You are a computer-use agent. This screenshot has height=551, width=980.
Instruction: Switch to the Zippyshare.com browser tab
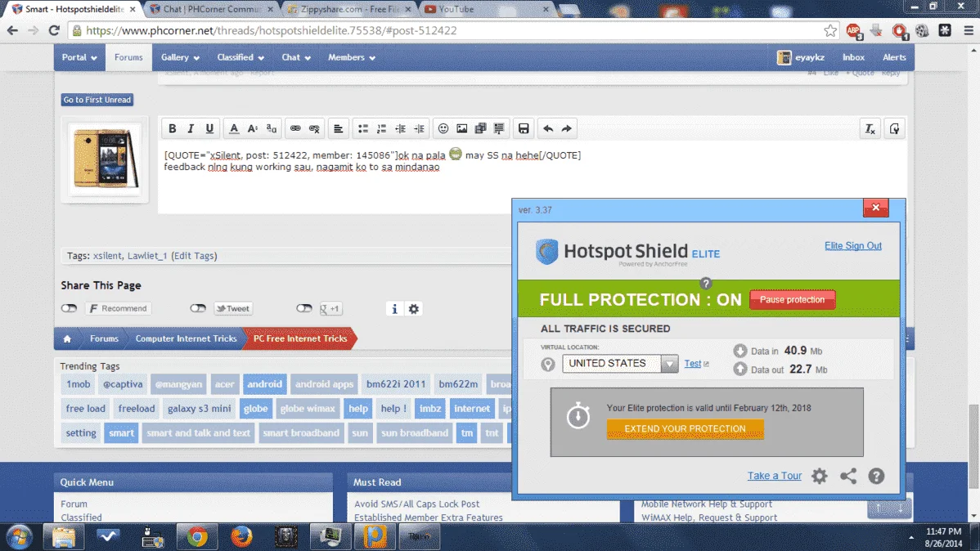[351, 9]
